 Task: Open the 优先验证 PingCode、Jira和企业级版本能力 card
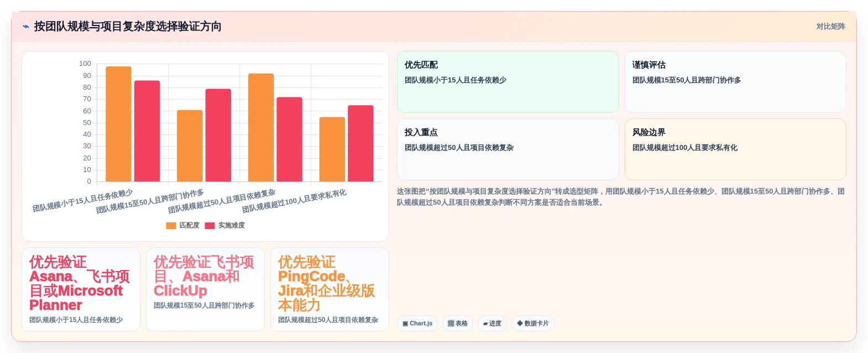pos(330,289)
